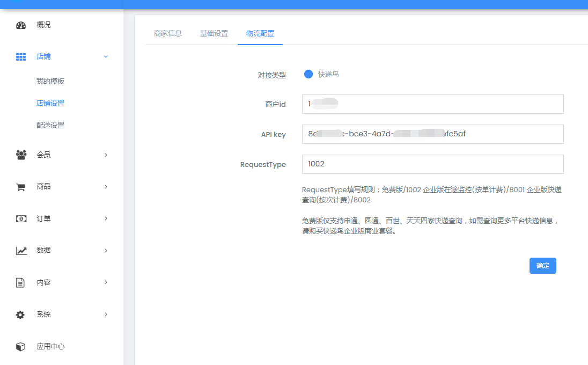Go to 配送设置 in sidebar
The width and height of the screenshot is (588, 365).
click(50, 125)
